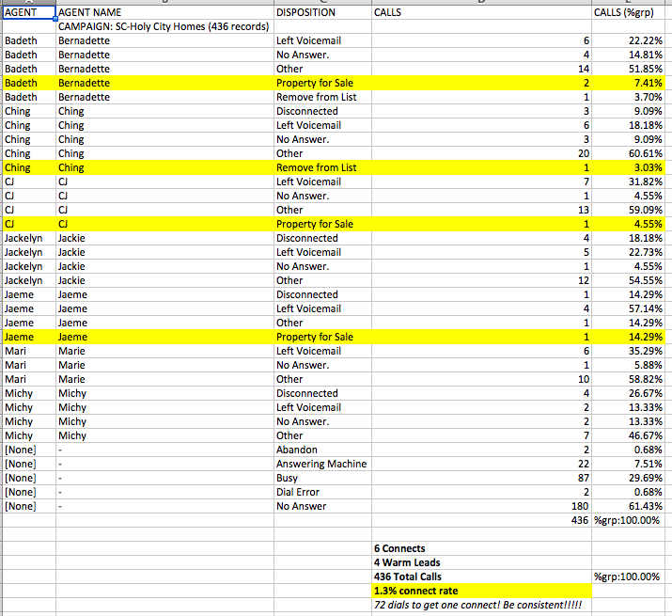The width and height of the screenshot is (672, 616).
Task: Click the 51.85% percentage cell
Action: [x=628, y=69]
